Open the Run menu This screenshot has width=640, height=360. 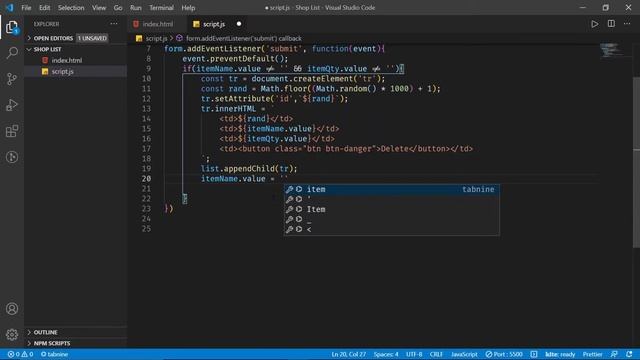136,7
